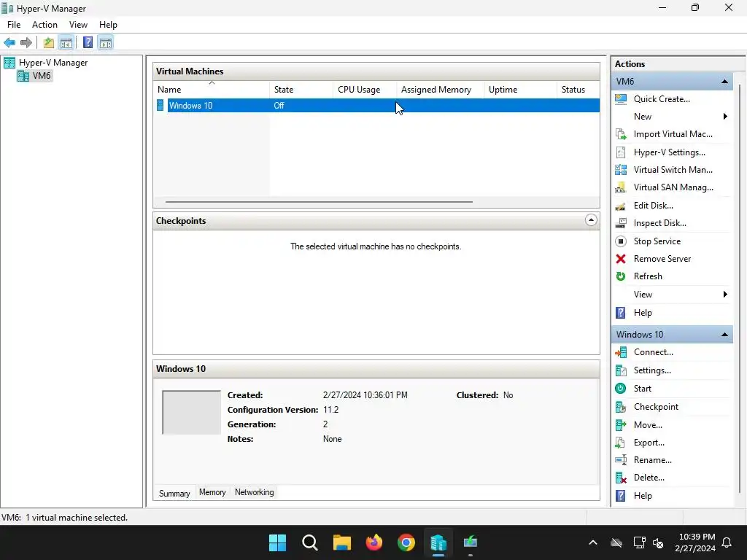
Task: Show hidden system tray icons
Action: coord(593,542)
